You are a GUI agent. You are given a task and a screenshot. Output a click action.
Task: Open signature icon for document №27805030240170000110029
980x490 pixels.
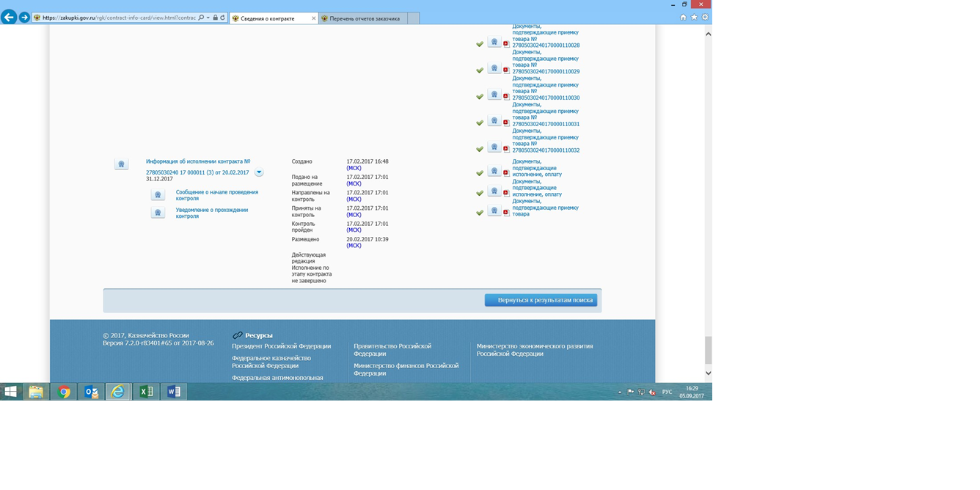point(494,69)
